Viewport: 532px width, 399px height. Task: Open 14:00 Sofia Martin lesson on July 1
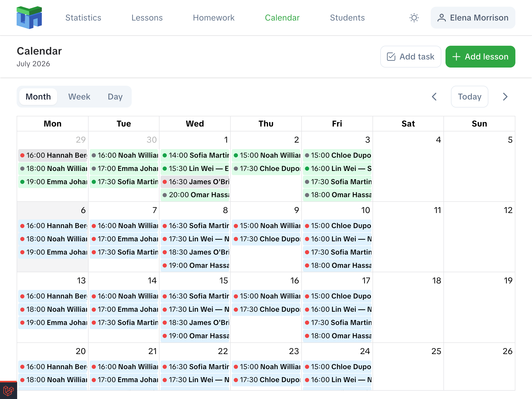(x=195, y=155)
